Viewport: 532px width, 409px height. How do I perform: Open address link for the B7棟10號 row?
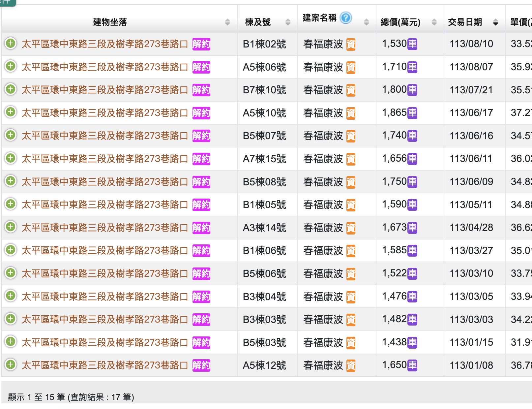tap(104, 90)
